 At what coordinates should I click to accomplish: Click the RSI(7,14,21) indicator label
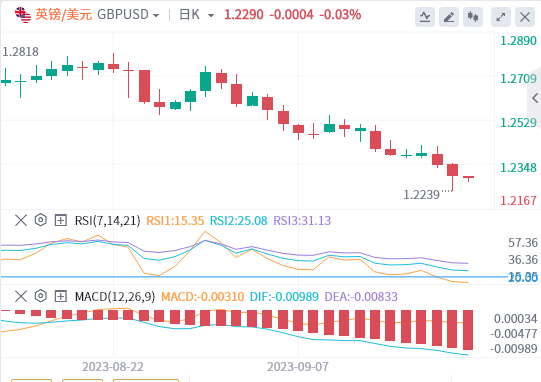click(108, 221)
